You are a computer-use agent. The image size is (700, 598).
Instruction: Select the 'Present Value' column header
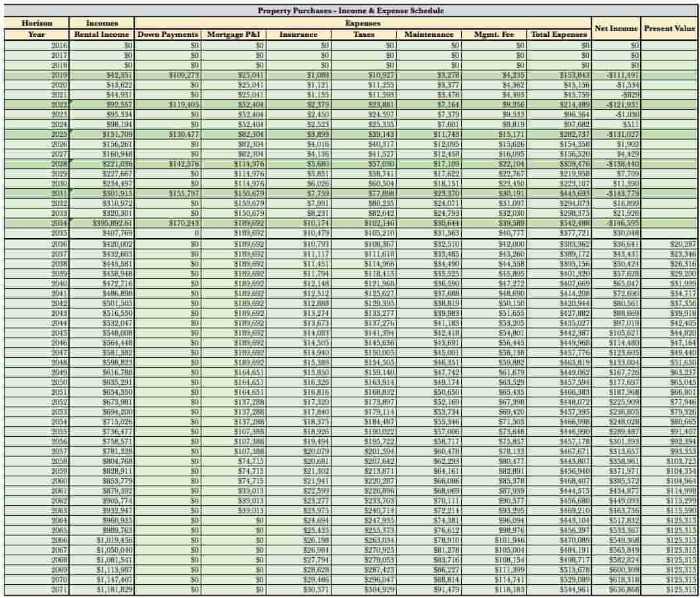(669, 28)
